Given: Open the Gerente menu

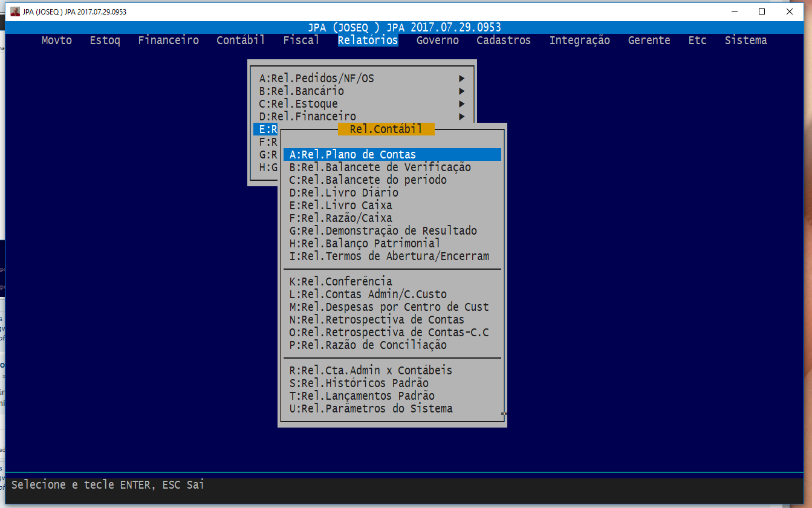Looking at the screenshot, I should (x=649, y=41).
